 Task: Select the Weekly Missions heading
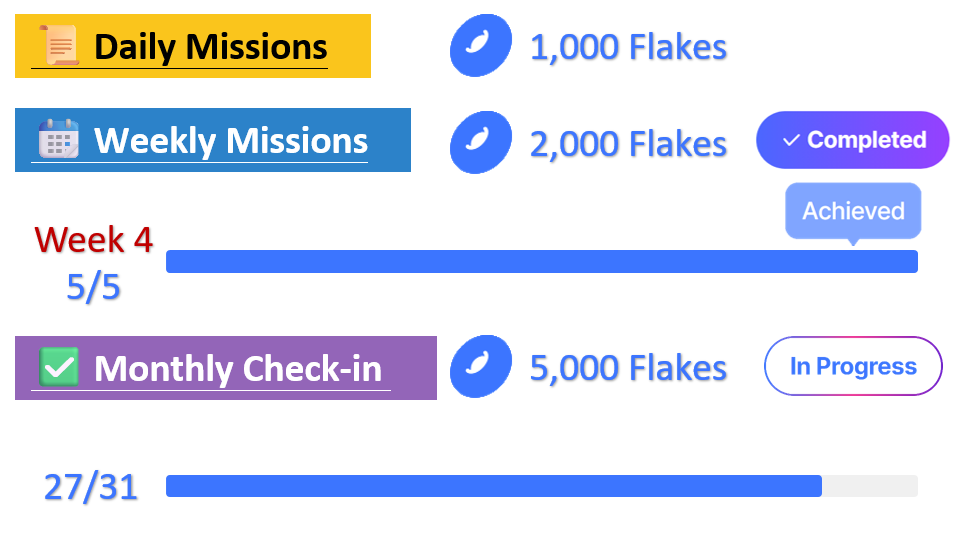coord(230,141)
